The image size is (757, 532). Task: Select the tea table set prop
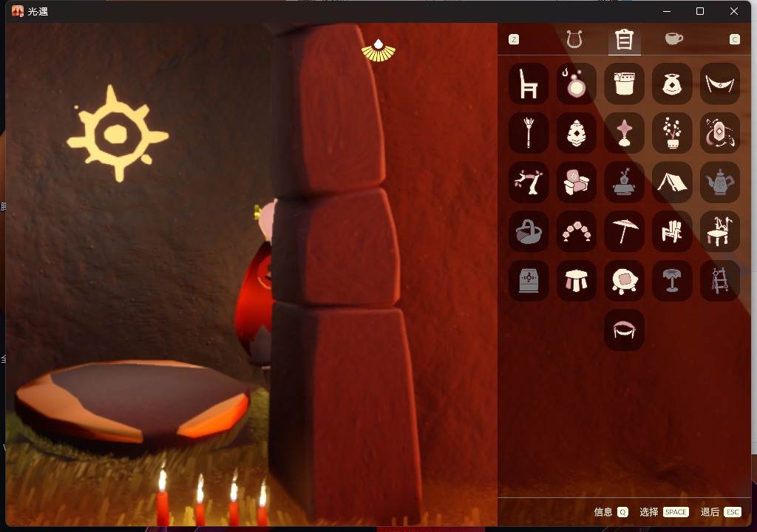(624, 182)
